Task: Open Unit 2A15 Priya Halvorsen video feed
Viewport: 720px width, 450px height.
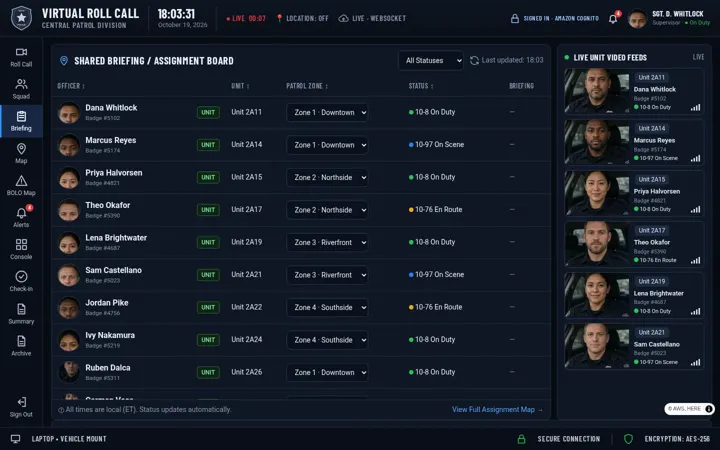Action: [x=634, y=193]
